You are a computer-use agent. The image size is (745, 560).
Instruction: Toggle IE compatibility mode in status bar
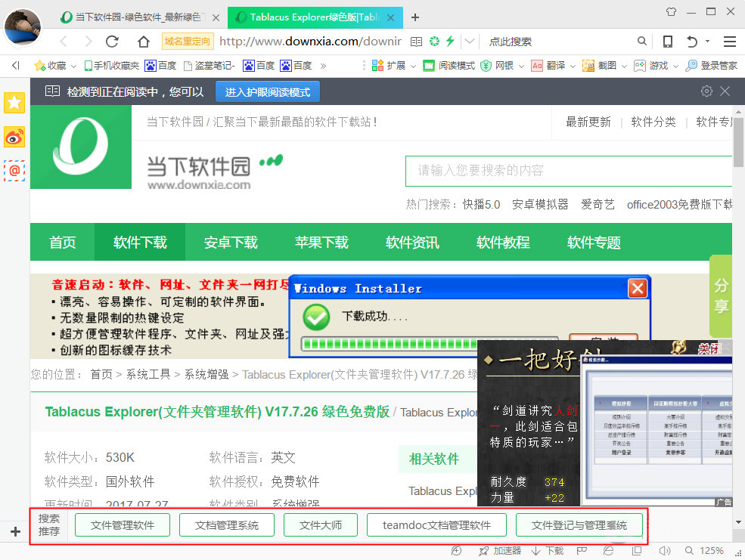[607, 551]
